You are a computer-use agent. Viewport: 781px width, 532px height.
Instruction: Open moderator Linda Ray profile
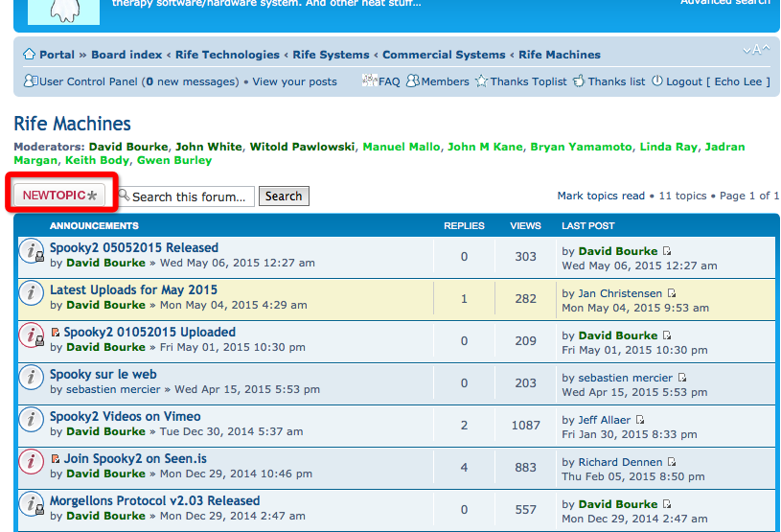(668, 147)
